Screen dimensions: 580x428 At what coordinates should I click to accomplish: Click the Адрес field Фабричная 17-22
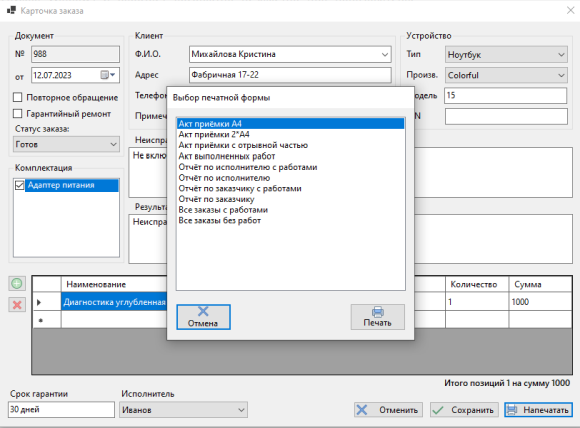point(290,75)
